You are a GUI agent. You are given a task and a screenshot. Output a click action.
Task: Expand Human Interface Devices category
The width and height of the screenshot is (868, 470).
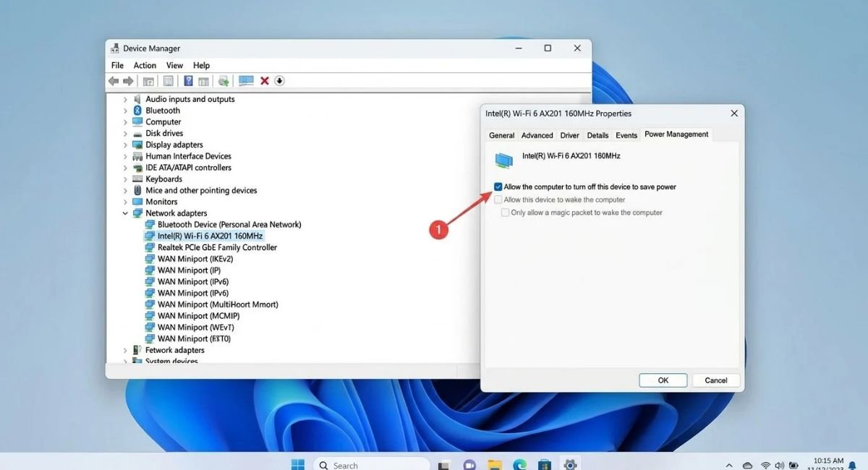tap(125, 156)
